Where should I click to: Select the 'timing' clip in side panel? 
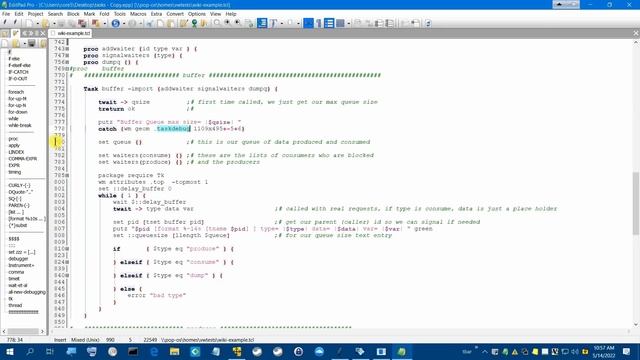15,172
